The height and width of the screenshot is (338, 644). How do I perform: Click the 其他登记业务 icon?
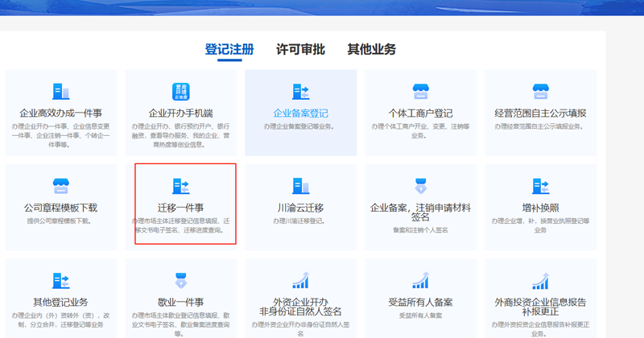pyautogui.click(x=61, y=281)
